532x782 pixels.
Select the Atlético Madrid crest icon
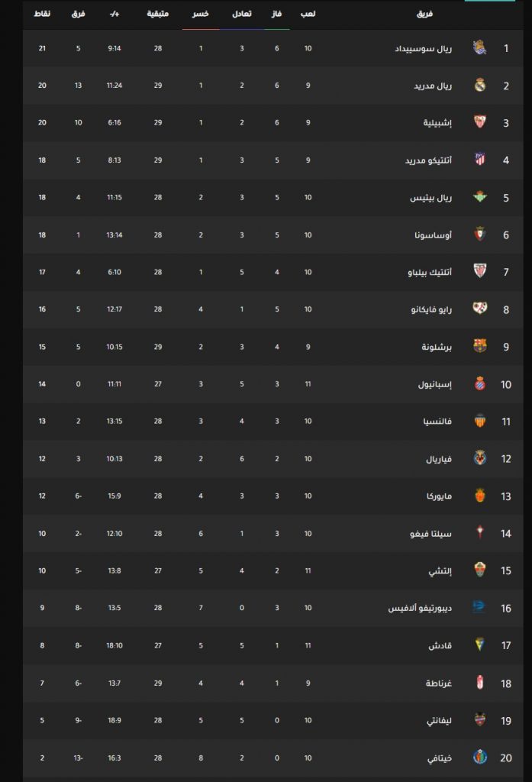[x=479, y=160]
